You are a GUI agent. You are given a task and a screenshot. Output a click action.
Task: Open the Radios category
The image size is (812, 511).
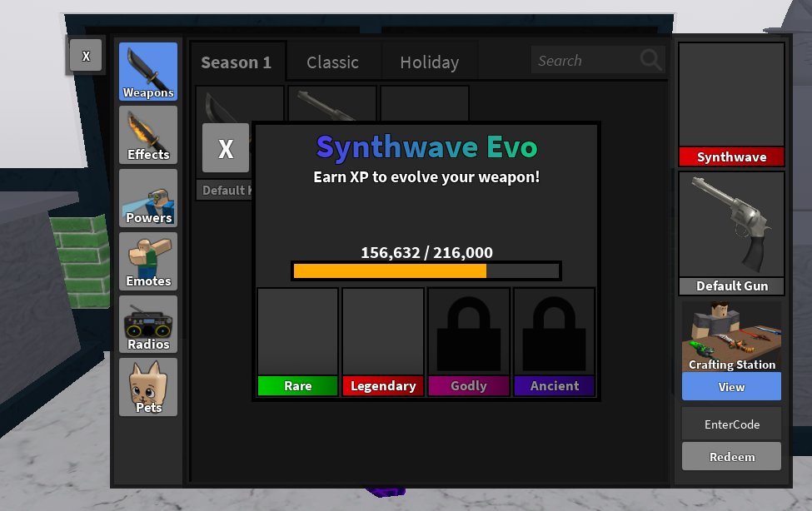pos(148,325)
